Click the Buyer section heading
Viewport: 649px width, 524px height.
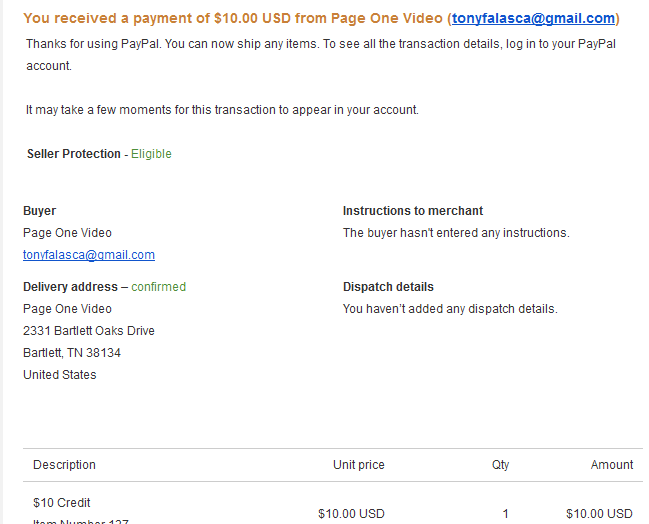tap(39, 211)
